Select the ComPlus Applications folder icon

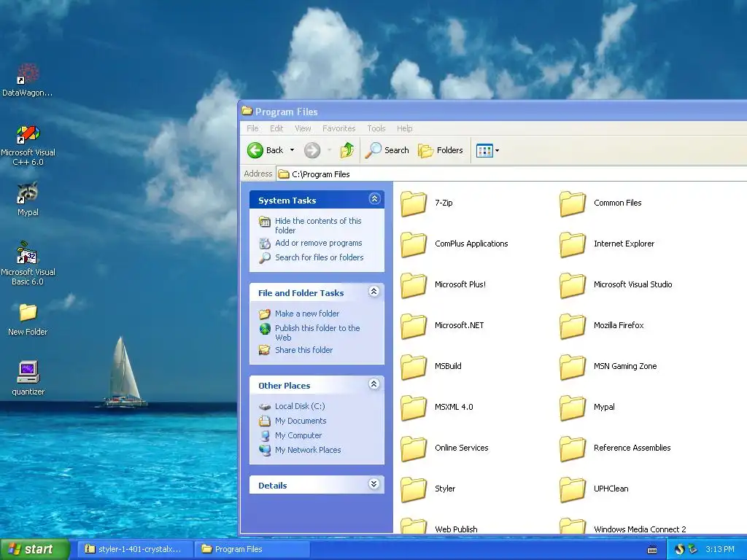pos(414,245)
